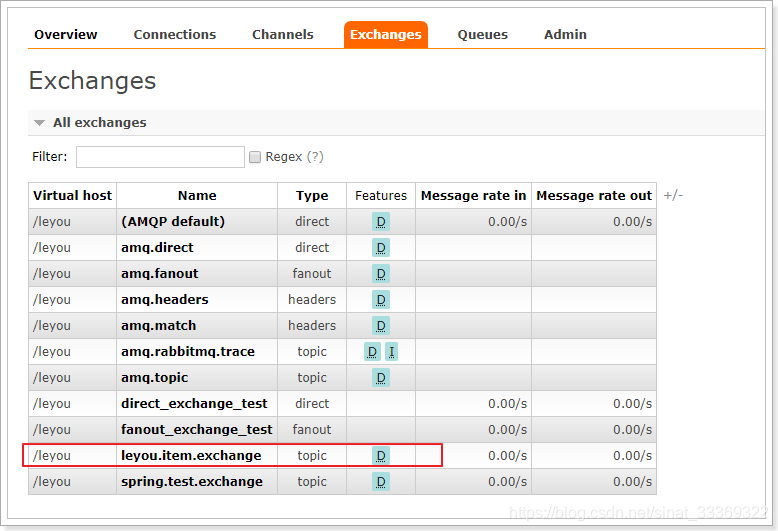Enable the Regex checkbox
The image size is (778, 531).
(x=255, y=157)
